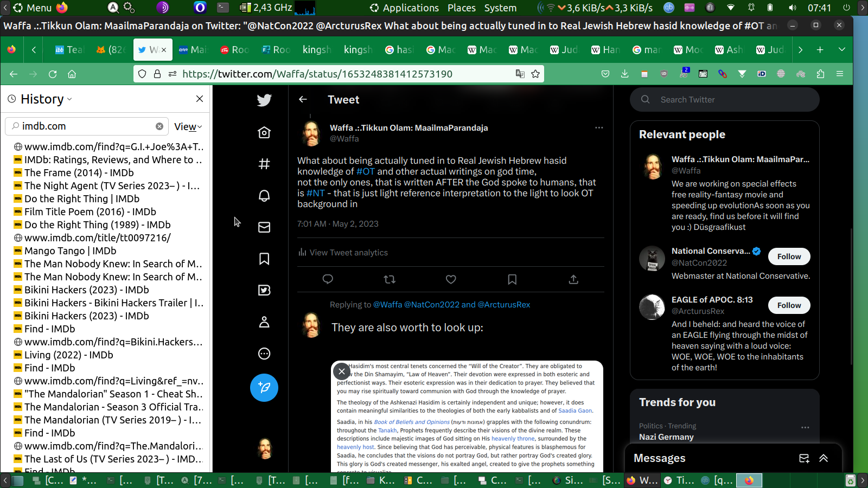Open Waffa's avatar on the main tweet
This screenshot has width=868, height=488.
(311, 133)
